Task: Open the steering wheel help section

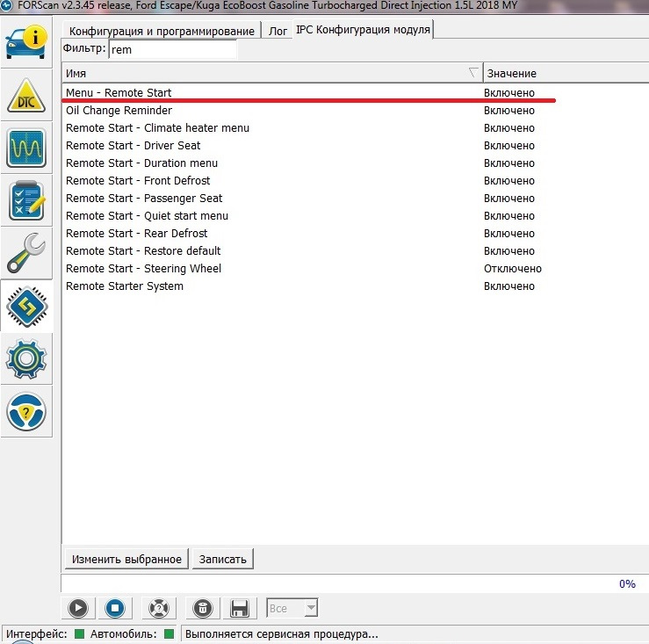Action: pyautogui.click(x=26, y=411)
